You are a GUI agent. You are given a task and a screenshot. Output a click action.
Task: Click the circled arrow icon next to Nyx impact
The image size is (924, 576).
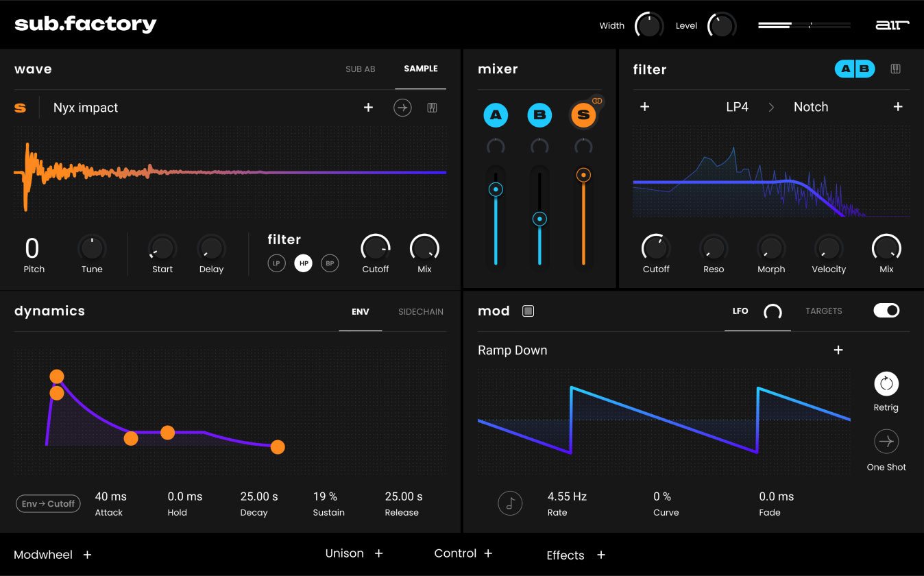pos(403,108)
